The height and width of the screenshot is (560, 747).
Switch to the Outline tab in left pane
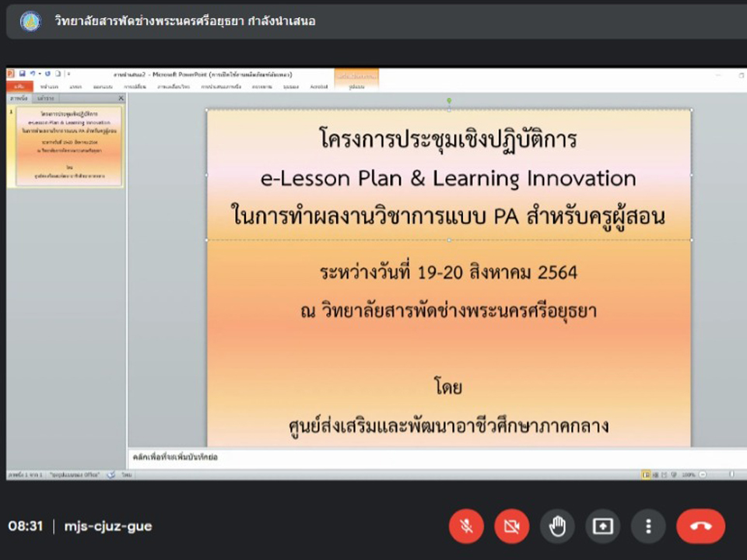[x=45, y=99]
